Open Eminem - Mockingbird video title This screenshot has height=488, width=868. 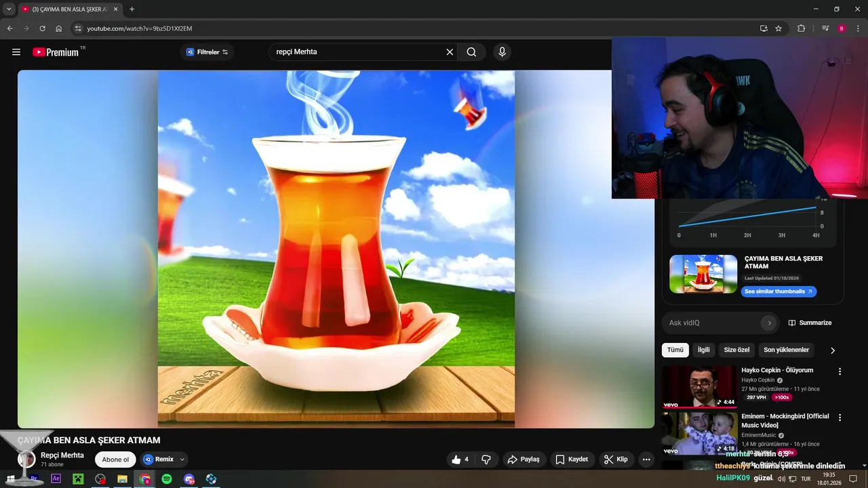(x=785, y=421)
